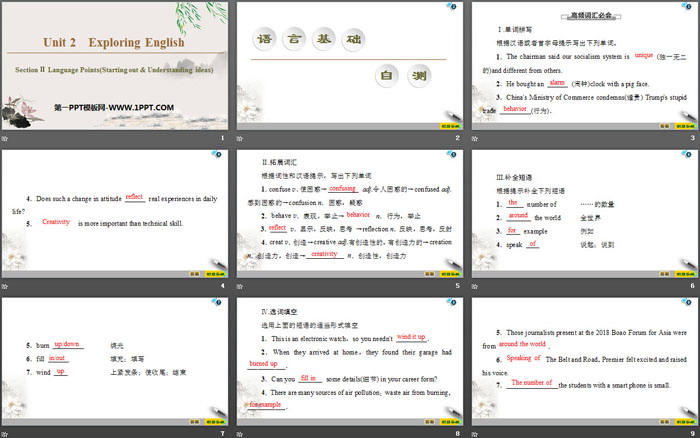
Task: Select slide 8 with 'wind it up' sentence
Action: (350, 361)
